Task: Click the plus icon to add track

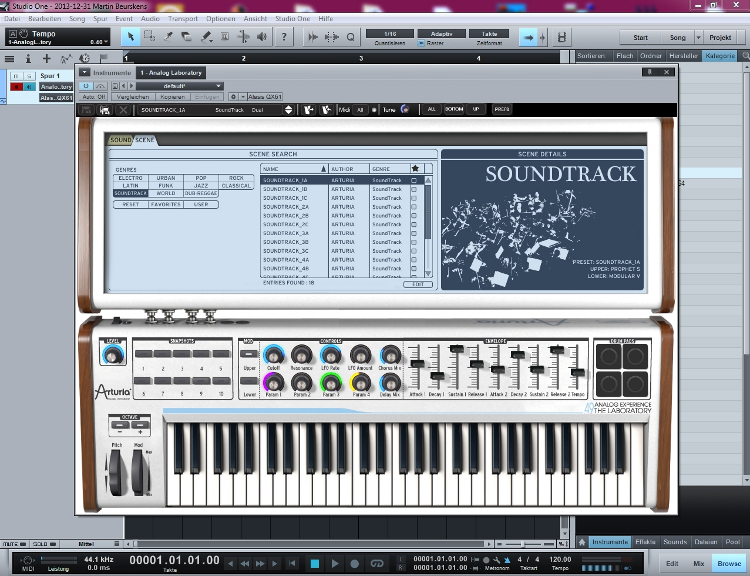Action: (x=46, y=58)
